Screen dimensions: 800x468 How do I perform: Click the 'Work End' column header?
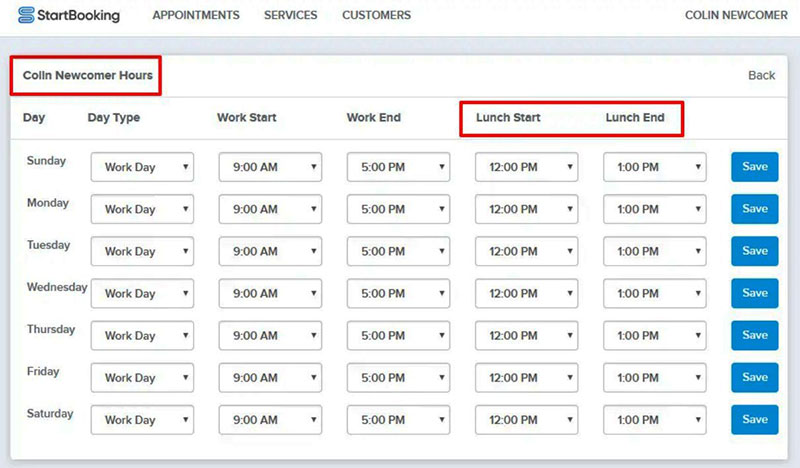[x=373, y=117]
